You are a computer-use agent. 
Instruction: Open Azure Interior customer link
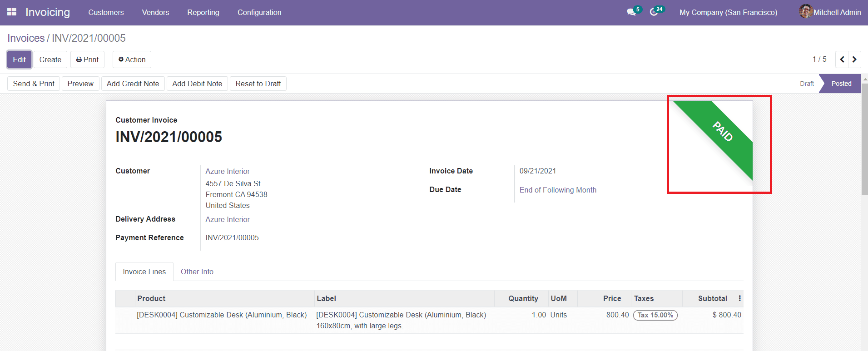(228, 171)
